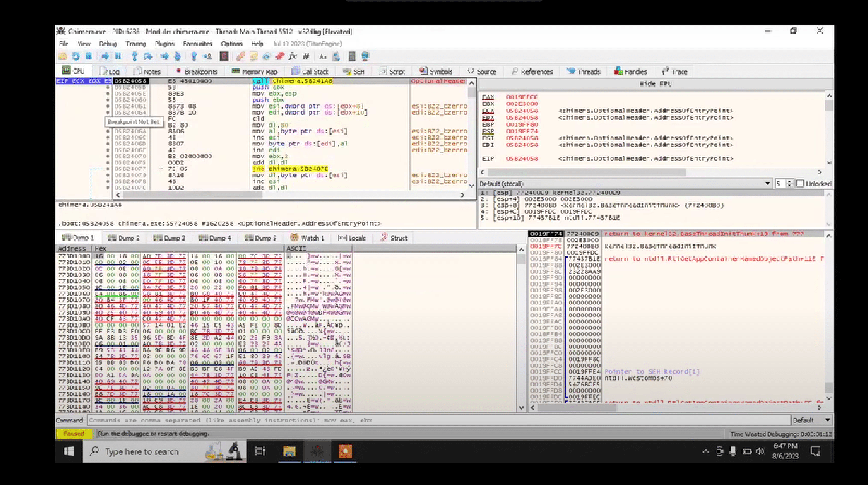The image size is (868, 485).
Task: Open the Default dropdown beside command bar
Action: [x=811, y=421]
